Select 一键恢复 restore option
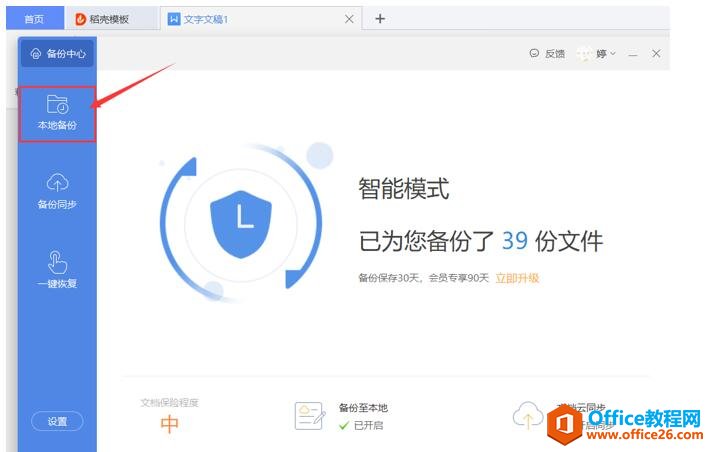Image resolution: width=710 pixels, height=452 pixels. 57,269
